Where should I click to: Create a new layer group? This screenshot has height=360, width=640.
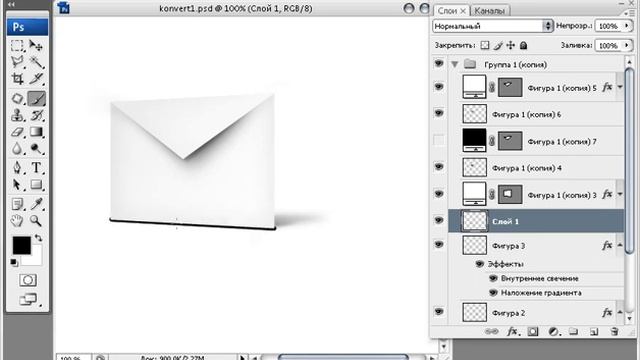[x=574, y=331]
